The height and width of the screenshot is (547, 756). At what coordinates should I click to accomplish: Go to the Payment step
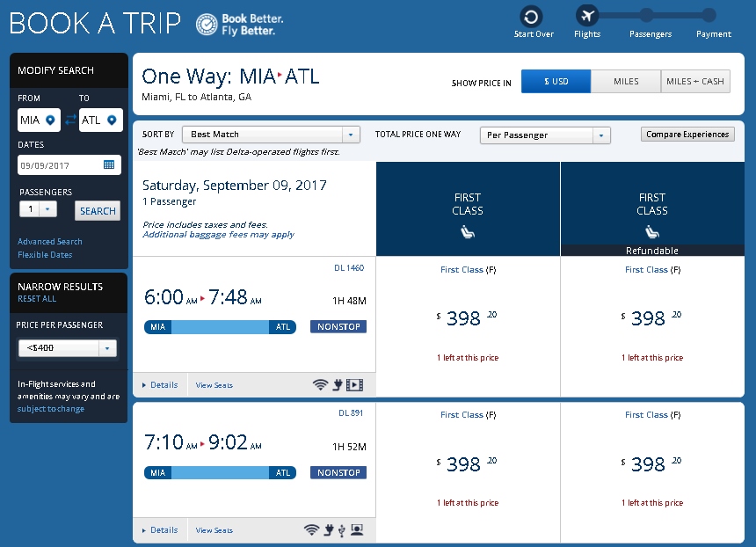click(x=709, y=16)
